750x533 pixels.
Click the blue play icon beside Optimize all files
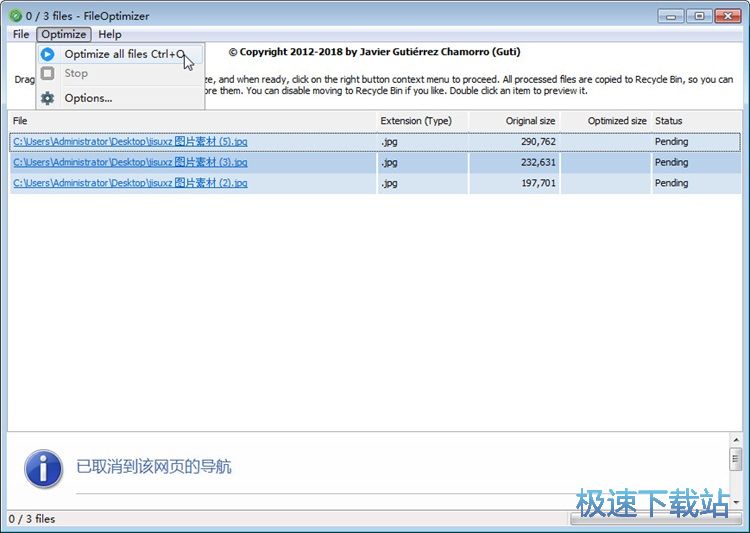tap(47, 54)
